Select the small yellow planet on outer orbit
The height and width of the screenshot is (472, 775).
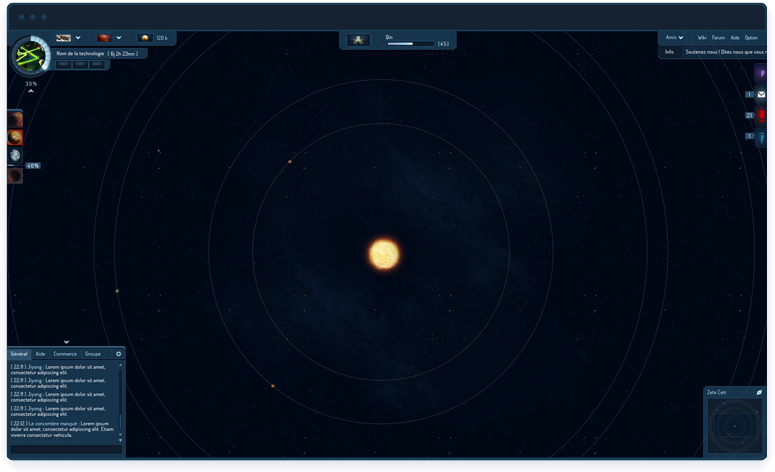coord(117,291)
